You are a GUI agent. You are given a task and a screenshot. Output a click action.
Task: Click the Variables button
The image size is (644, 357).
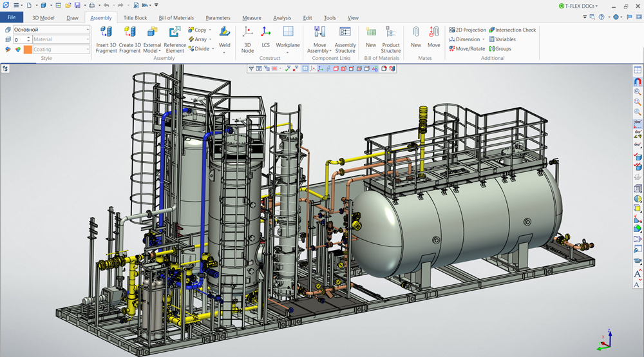(502, 39)
